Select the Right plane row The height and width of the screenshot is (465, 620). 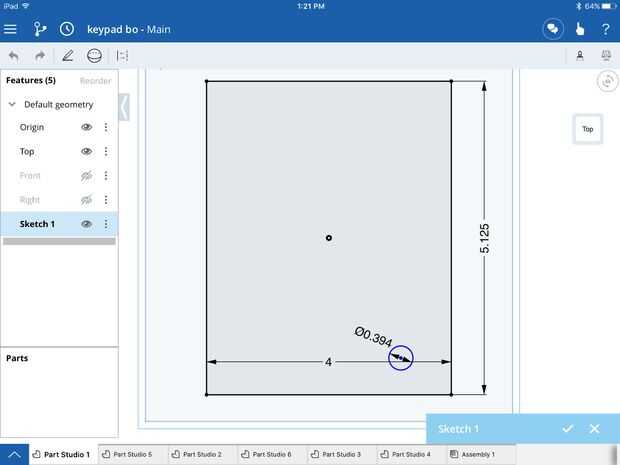[x=59, y=200]
